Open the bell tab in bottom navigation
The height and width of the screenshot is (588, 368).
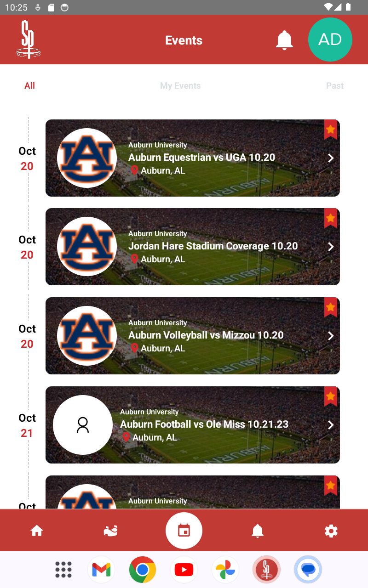(258, 531)
